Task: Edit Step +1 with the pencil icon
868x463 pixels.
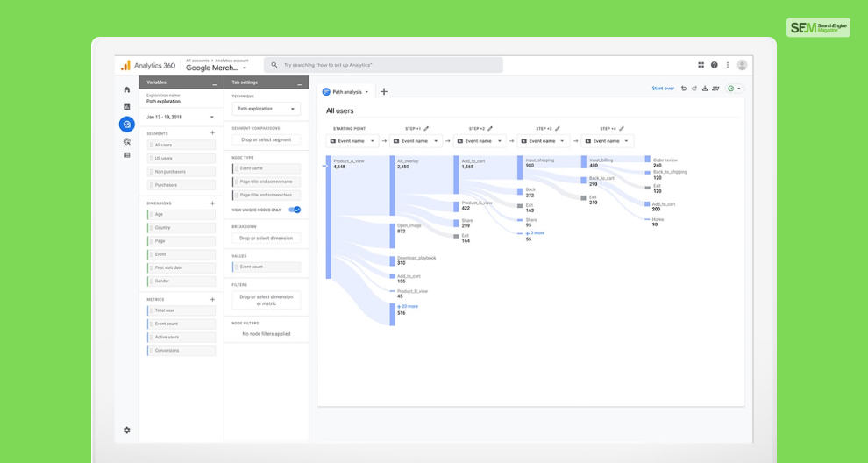Action: (426, 129)
